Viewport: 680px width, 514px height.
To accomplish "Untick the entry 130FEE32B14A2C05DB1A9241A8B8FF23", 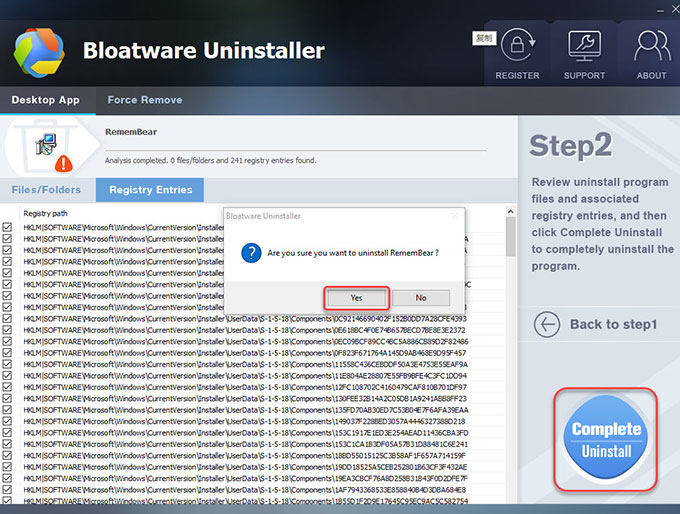I will (x=7, y=399).
